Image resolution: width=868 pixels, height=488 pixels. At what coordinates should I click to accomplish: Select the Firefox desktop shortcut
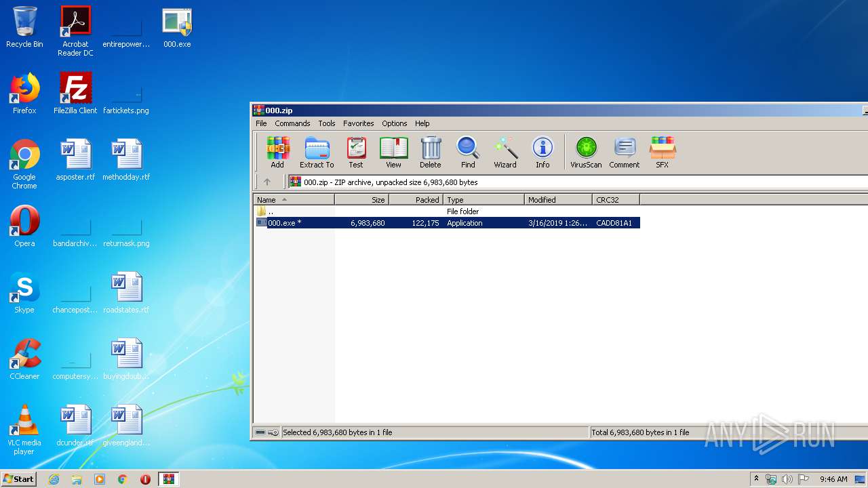pos(24,94)
